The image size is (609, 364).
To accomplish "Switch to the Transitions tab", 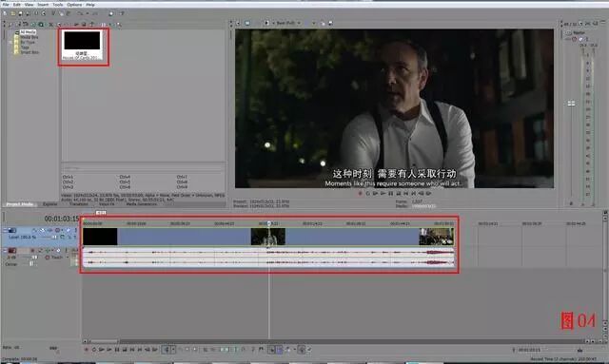I will tap(78, 204).
